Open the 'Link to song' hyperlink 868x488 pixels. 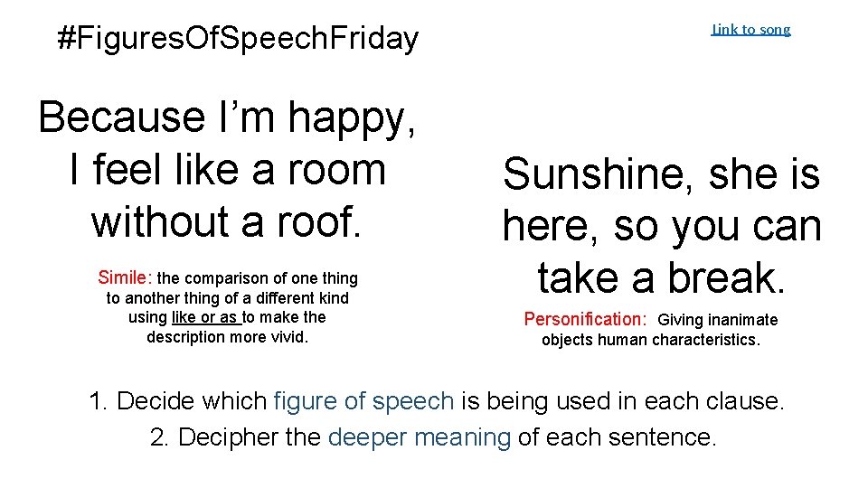pos(750,29)
